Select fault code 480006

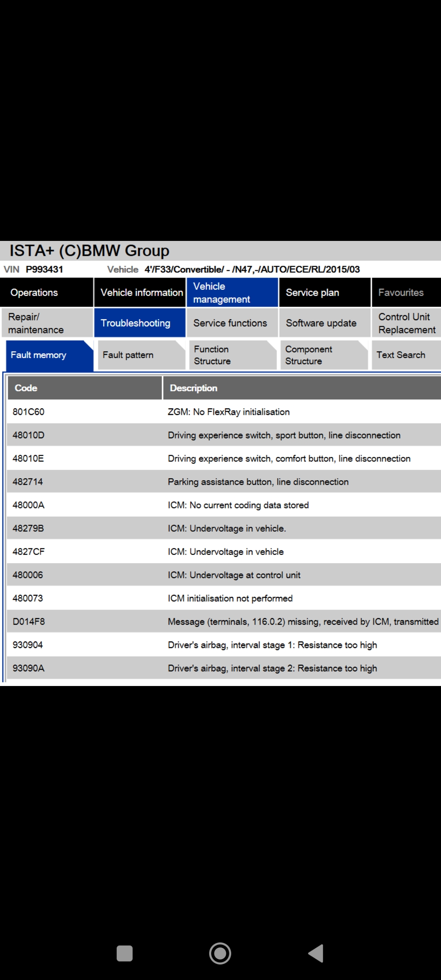coord(27,575)
